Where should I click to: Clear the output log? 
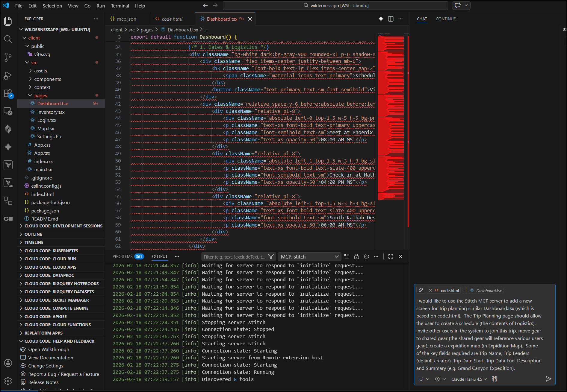coord(347,256)
